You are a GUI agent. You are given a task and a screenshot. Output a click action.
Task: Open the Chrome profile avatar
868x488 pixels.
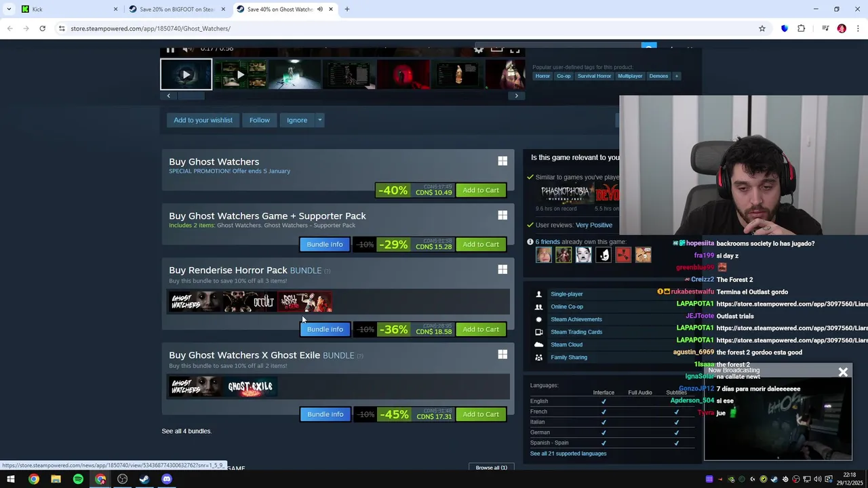(842, 28)
